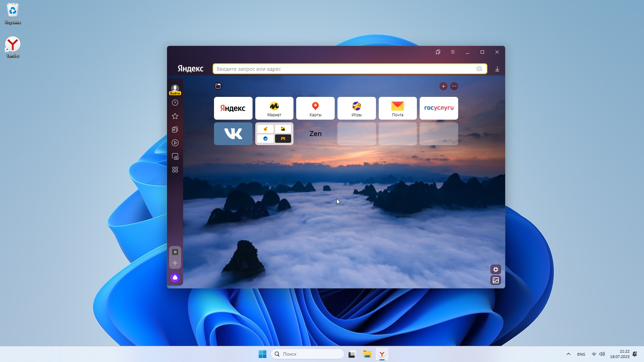Viewport: 644px width, 362px height.
Task: Open bookmarks via the sidebar star icon
Action: 175,116
